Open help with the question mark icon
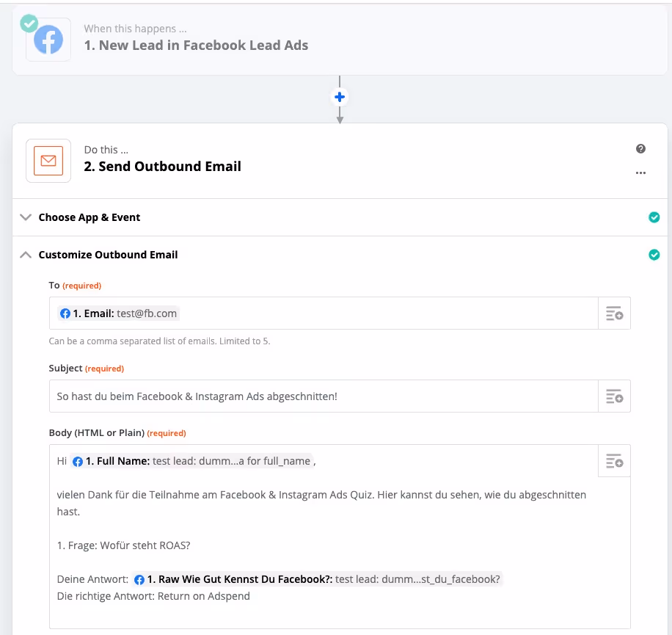The image size is (672, 635). point(640,149)
